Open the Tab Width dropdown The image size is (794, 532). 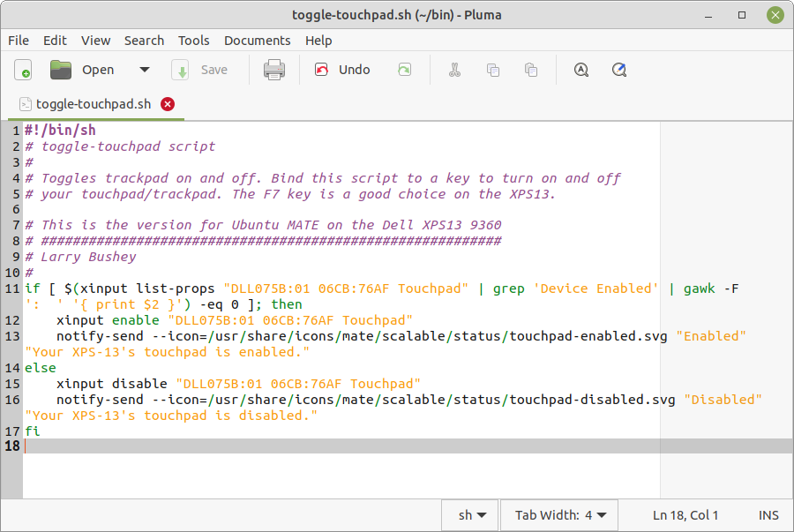[559, 514]
